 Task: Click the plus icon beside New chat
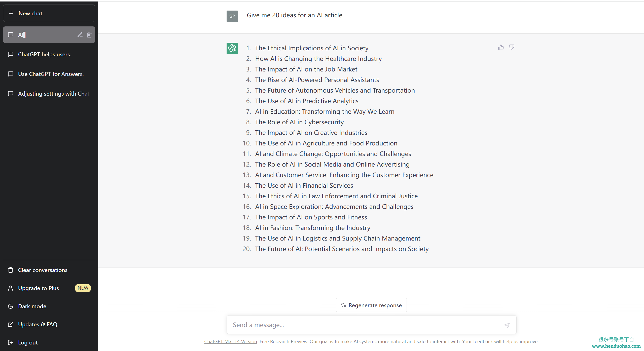coord(11,13)
